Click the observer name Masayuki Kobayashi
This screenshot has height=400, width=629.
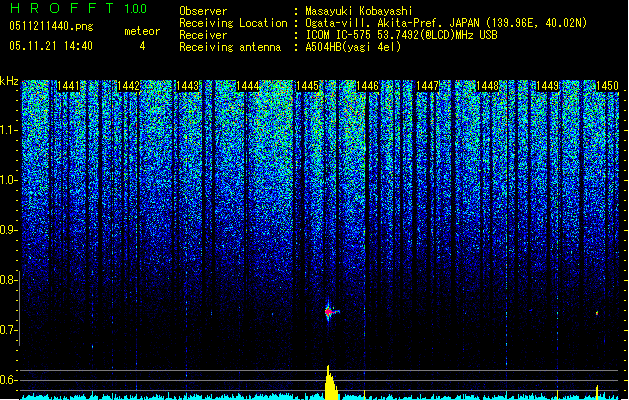click(x=359, y=11)
